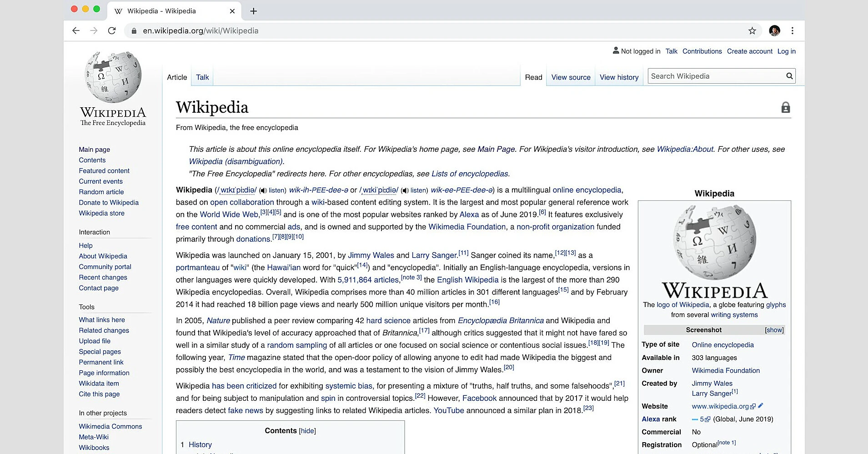Open Random article in sidebar
The image size is (868, 454).
(x=101, y=192)
